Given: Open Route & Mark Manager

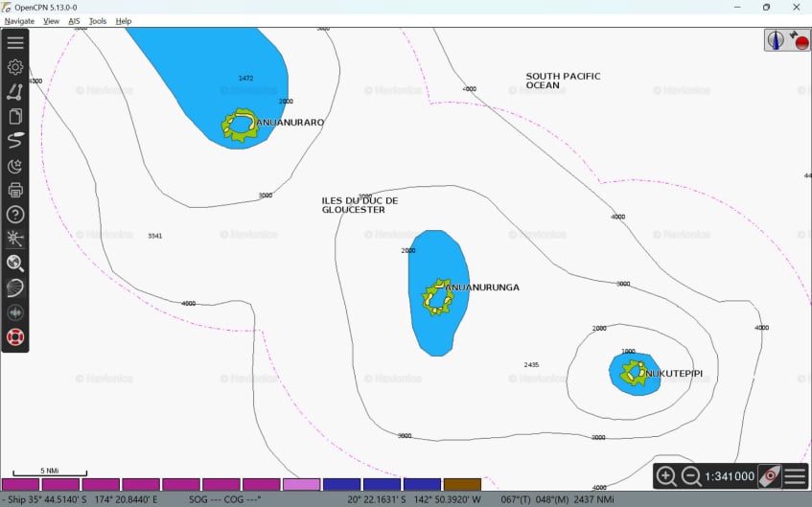Looking at the screenshot, I should coord(15,117).
